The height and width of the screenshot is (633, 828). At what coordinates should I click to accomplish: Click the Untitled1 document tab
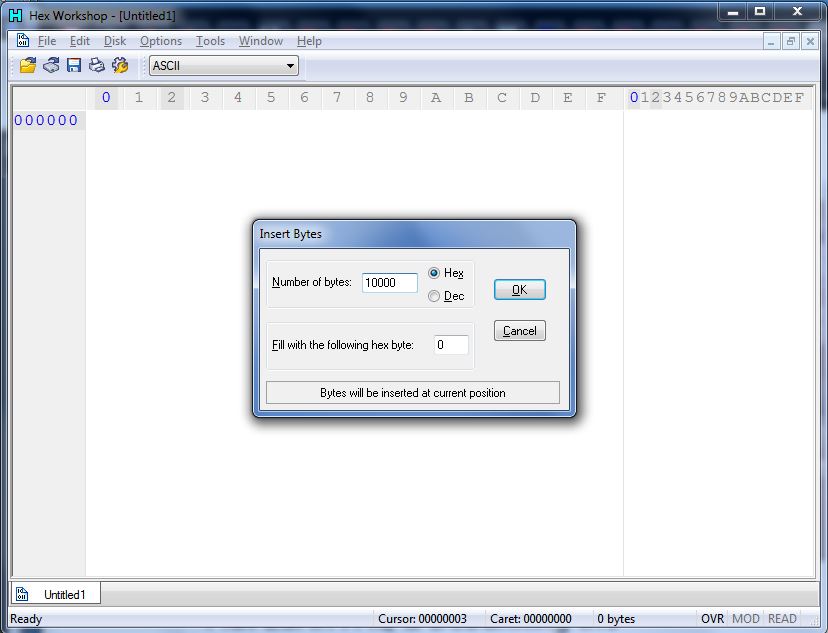pyautogui.click(x=56, y=594)
